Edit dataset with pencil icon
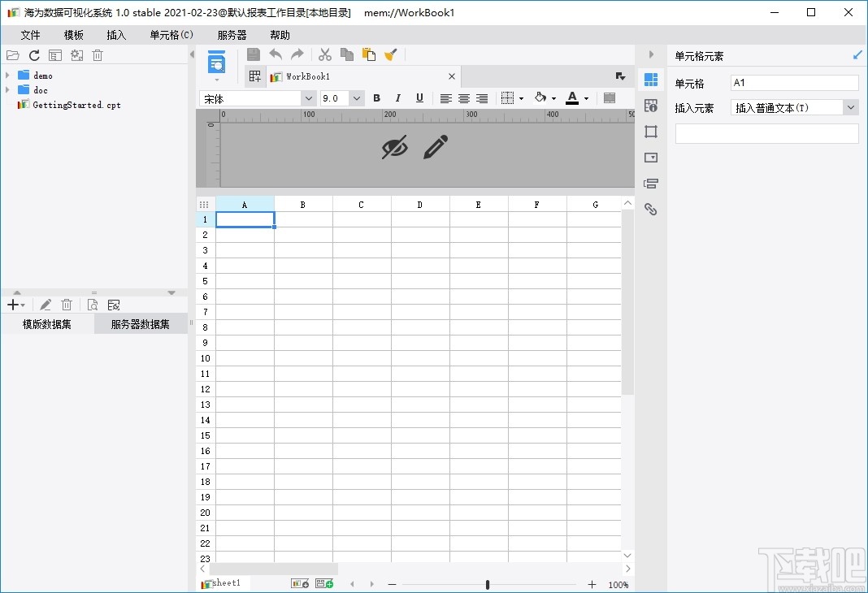This screenshot has width=868, height=593. [x=46, y=305]
